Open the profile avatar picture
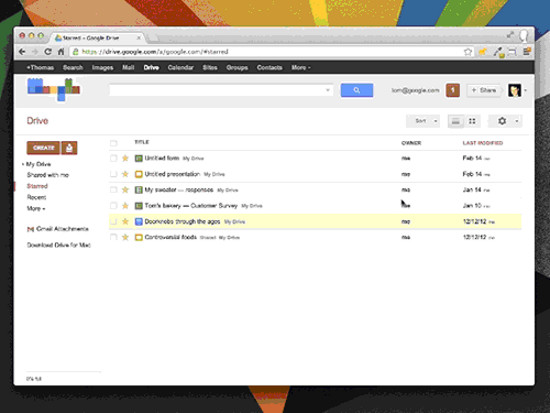 pos(515,90)
